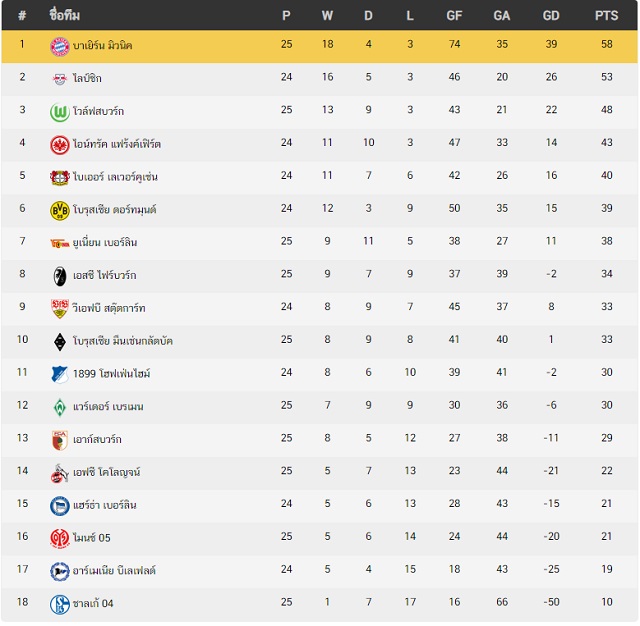Open team name ยูเนี่ยน เบอร์ลิน

pos(105,242)
